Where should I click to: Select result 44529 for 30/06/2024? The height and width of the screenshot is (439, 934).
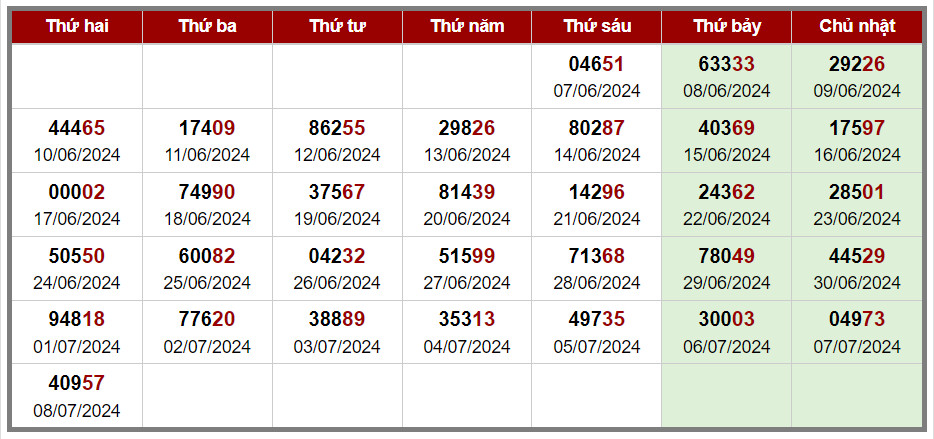coord(857,268)
